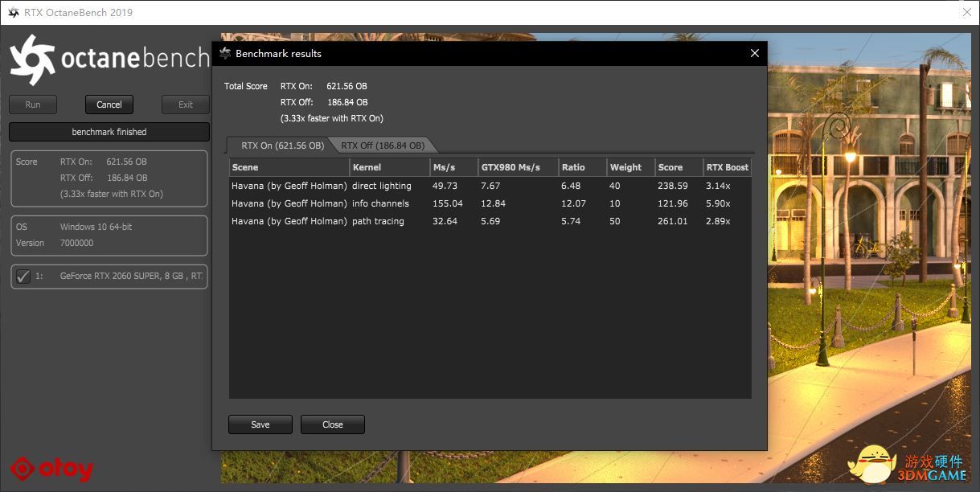Click Close in Benchmark results dialog
This screenshot has height=492, width=980.
point(333,424)
